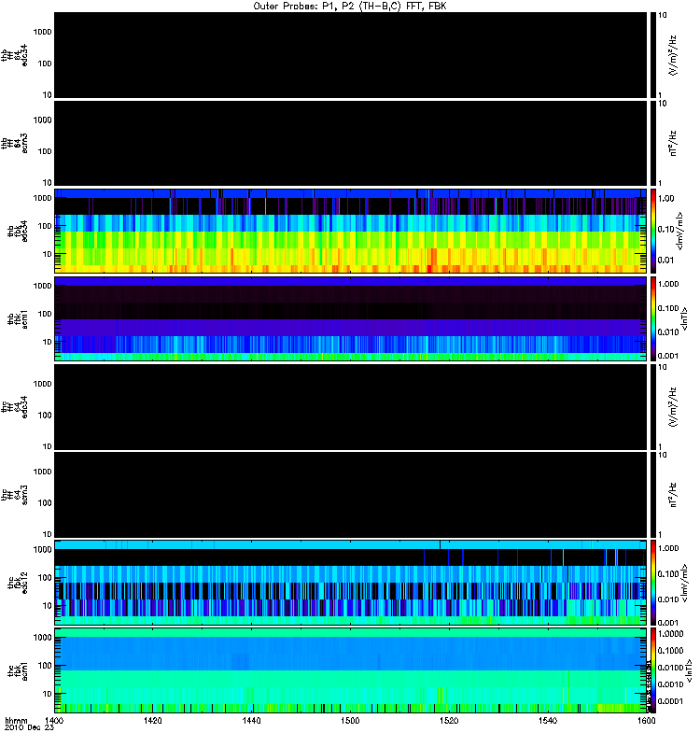Click the 1440 time axis label
Screen dimensions: 700x747
(x=251, y=720)
